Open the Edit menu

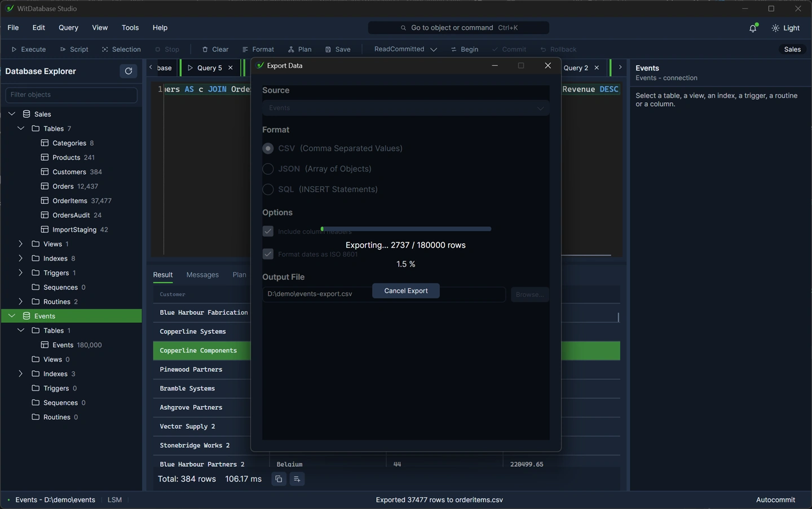tap(39, 28)
